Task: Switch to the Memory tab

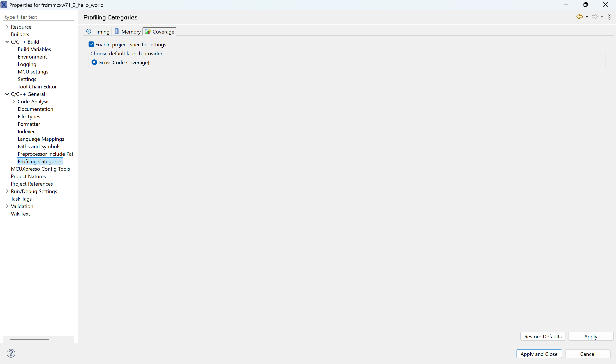Action: (127, 32)
